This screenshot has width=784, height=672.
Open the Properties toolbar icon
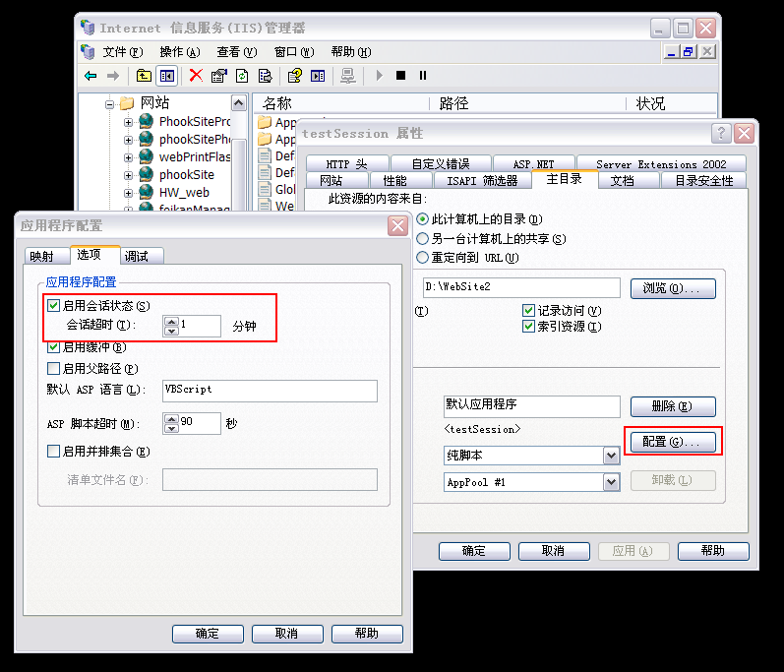[x=219, y=76]
